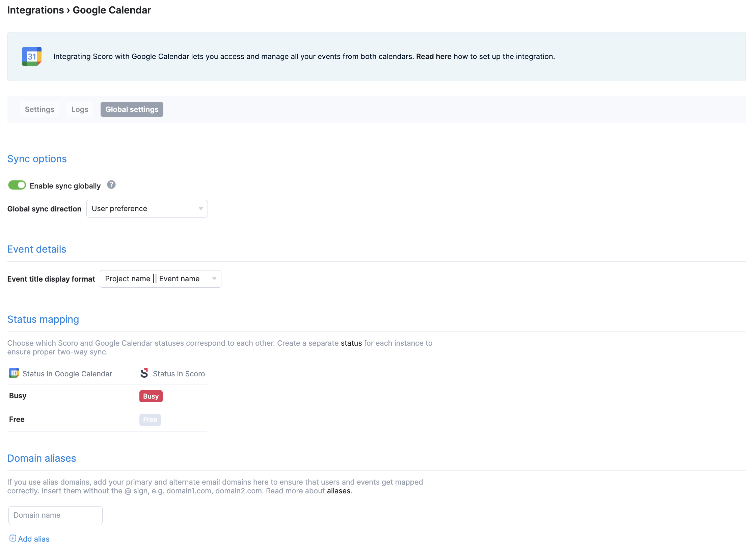The width and height of the screenshot is (756, 547).
Task: Click Status in Scoro column header
Action: tap(179, 374)
